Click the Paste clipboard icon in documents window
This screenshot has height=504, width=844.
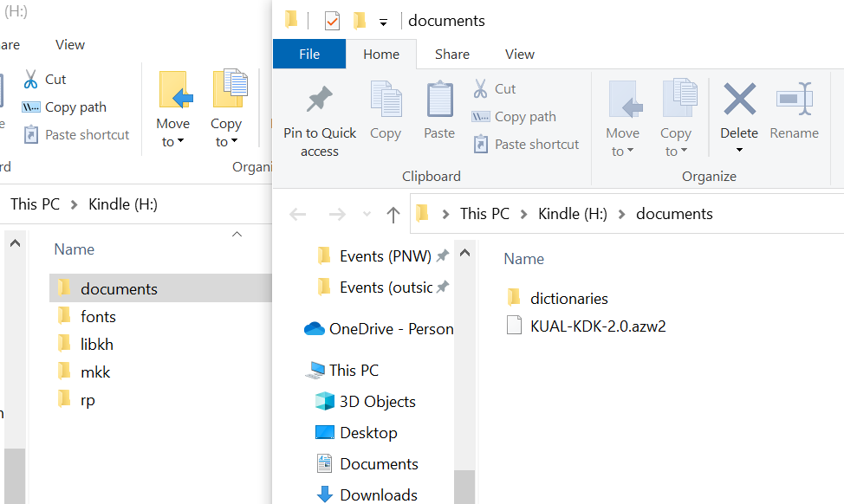coord(439,102)
